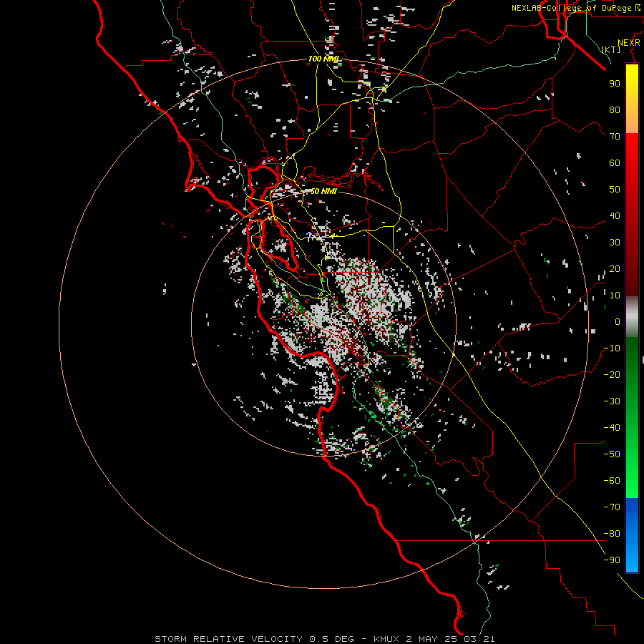The height and width of the screenshot is (644, 644).
Task: Click the 20 value on the velocity scale
Action: click(615, 269)
